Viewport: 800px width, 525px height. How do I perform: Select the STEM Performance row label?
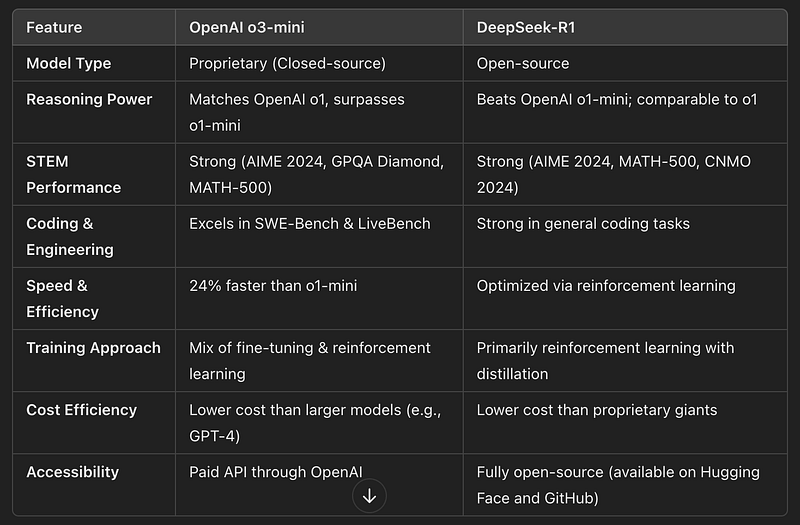pos(73,174)
